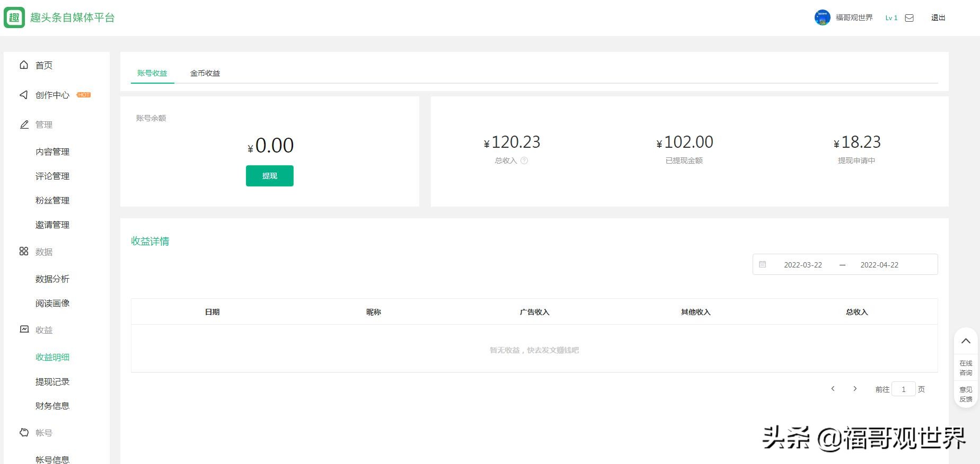Collapse the 收益 sidebar section
Screen dimensions: 980x464
pyautogui.click(x=43, y=330)
